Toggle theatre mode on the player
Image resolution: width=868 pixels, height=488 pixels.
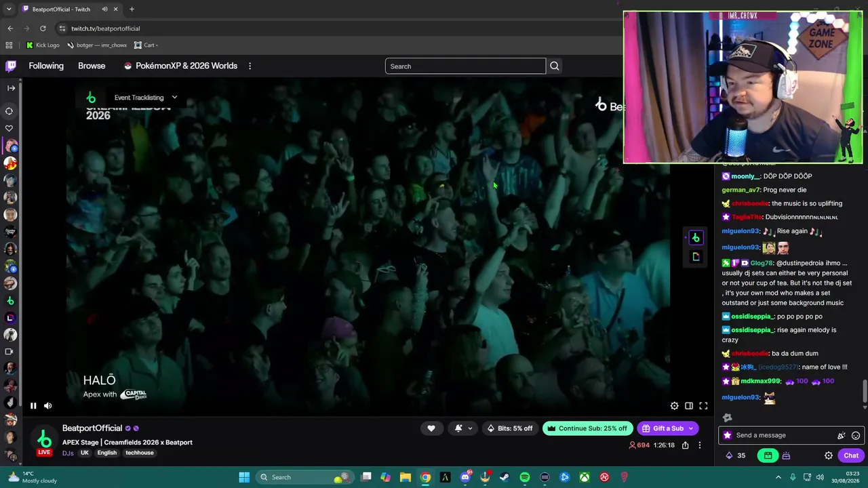tap(689, 406)
